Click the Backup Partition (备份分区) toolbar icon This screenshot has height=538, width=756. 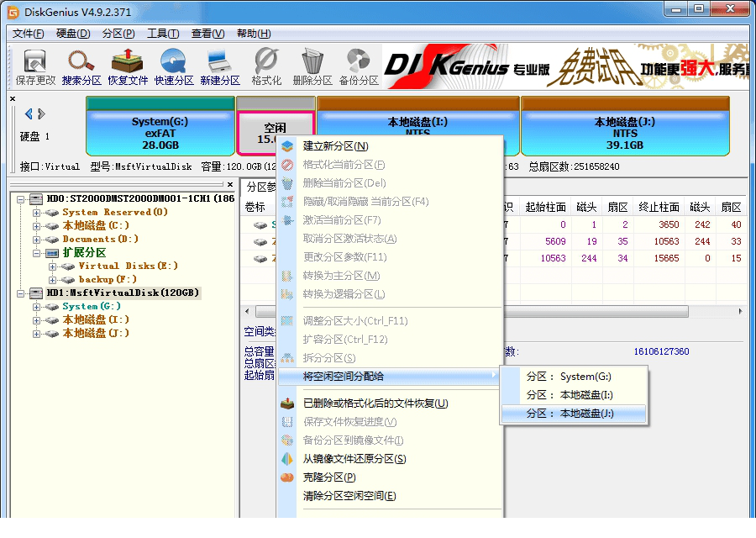click(x=359, y=67)
